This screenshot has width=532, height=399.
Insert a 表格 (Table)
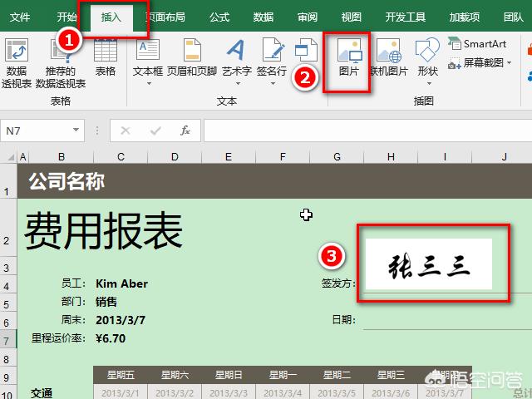(106, 57)
